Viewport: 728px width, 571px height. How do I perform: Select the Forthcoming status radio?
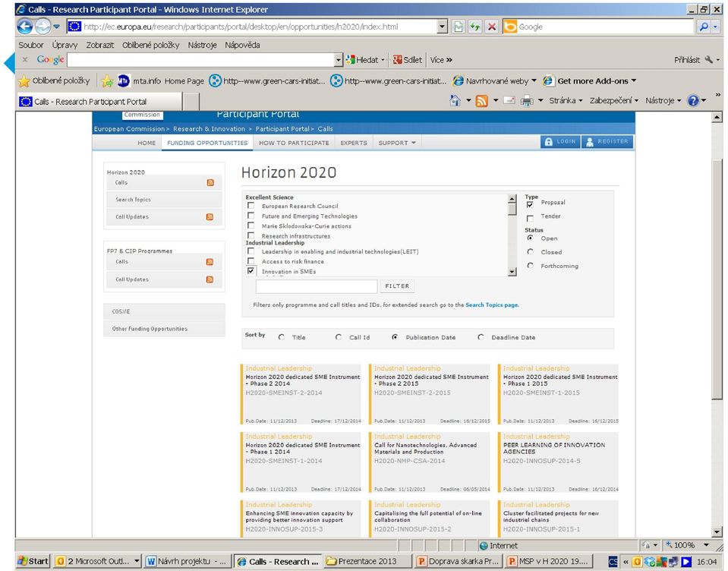[530, 266]
